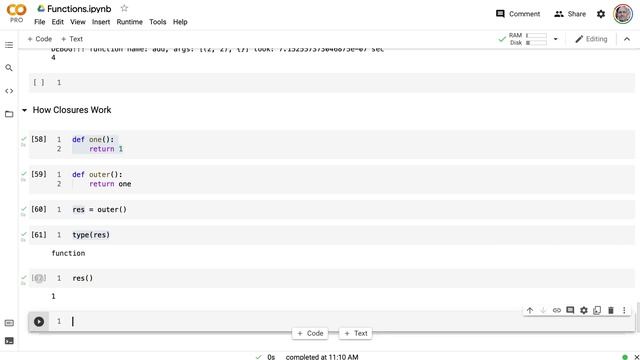
Task: Run cell 59 via its bracket
Action: [x=39, y=174]
